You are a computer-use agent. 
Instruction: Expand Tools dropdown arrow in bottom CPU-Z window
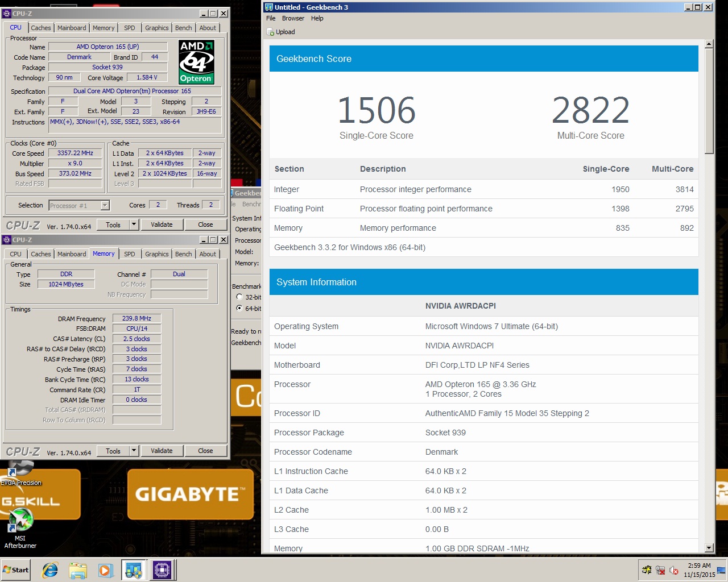134,451
